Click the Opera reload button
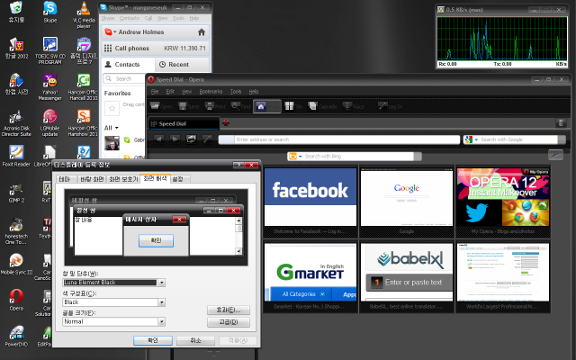Screen dimensions: 576x360 click(191, 139)
